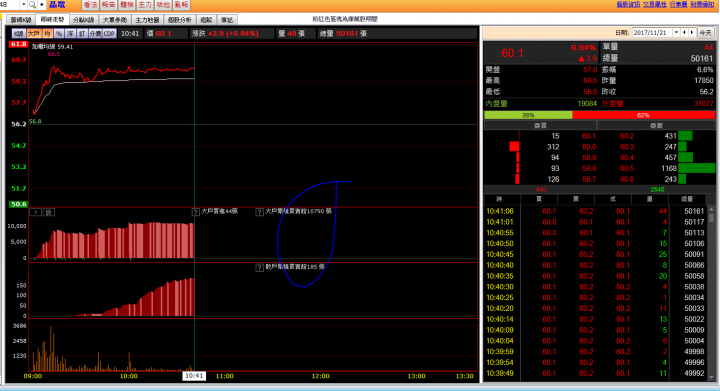Click the 時 column header in the tick table
720x391 pixels.
point(499,199)
